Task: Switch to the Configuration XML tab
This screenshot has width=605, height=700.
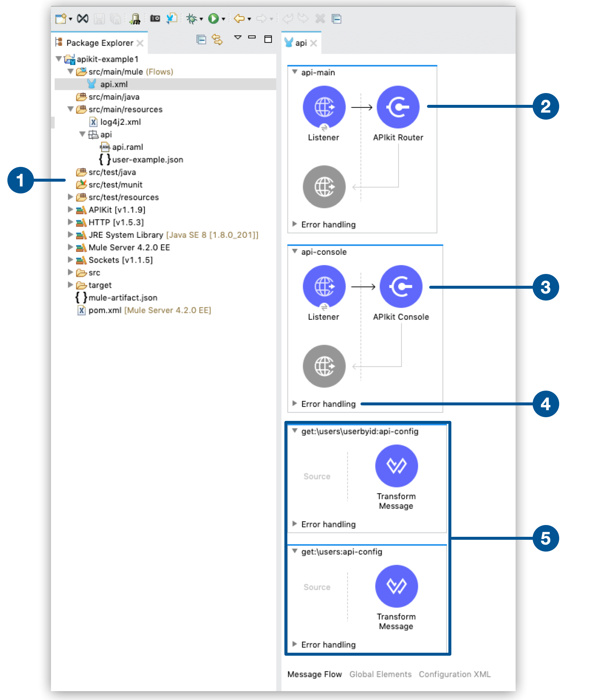Action: click(454, 674)
